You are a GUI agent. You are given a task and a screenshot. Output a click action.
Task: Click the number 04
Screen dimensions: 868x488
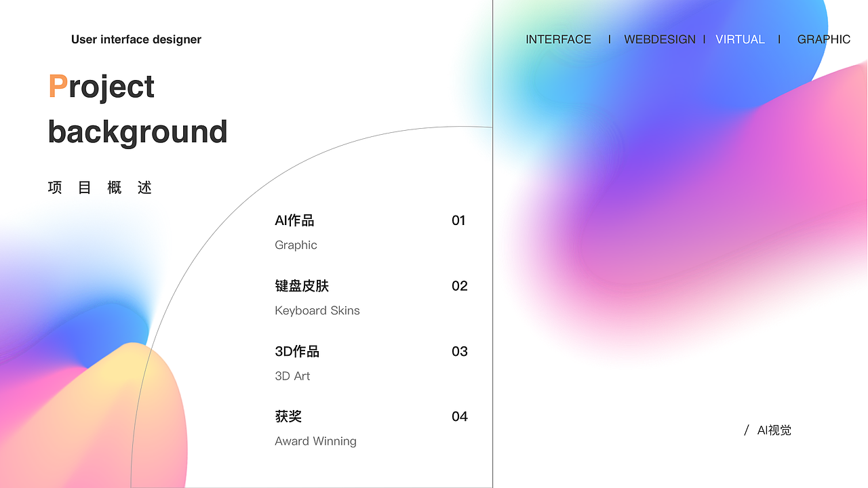(x=460, y=416)
